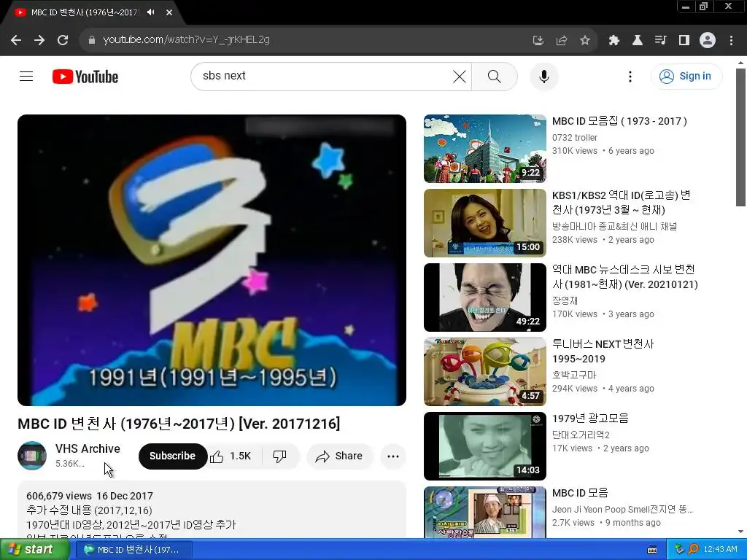
Task: Click the address bar URL
Action: pyautogui.click(x=186, y=39)
